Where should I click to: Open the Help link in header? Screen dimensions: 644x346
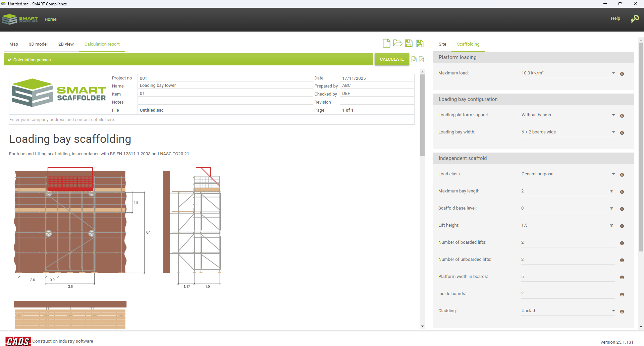pos(615,18)
